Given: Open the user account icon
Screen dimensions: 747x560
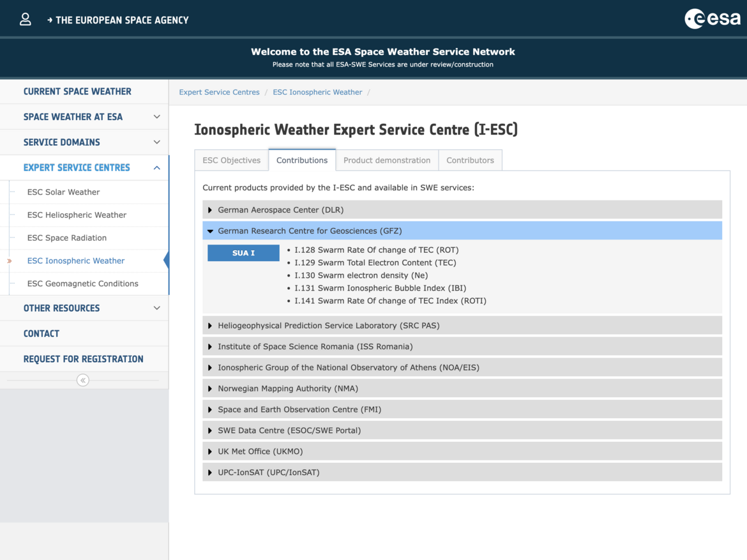Looking at the screenshot, I should pos(26,20).
